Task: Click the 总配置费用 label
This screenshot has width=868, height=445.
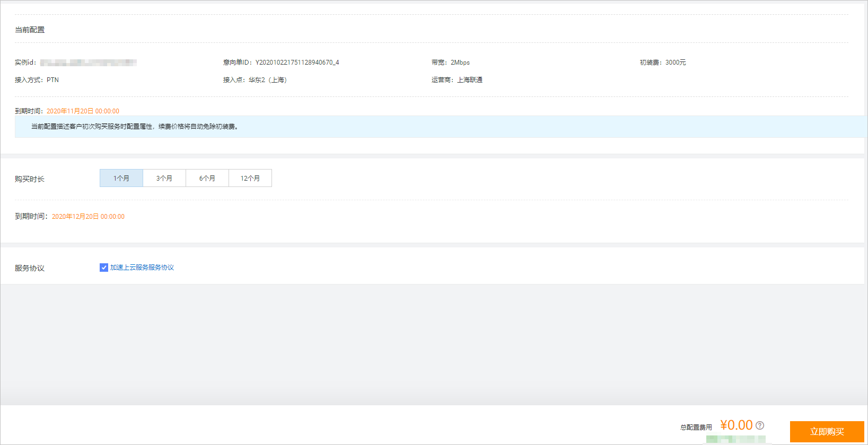Action: (696, 427)
